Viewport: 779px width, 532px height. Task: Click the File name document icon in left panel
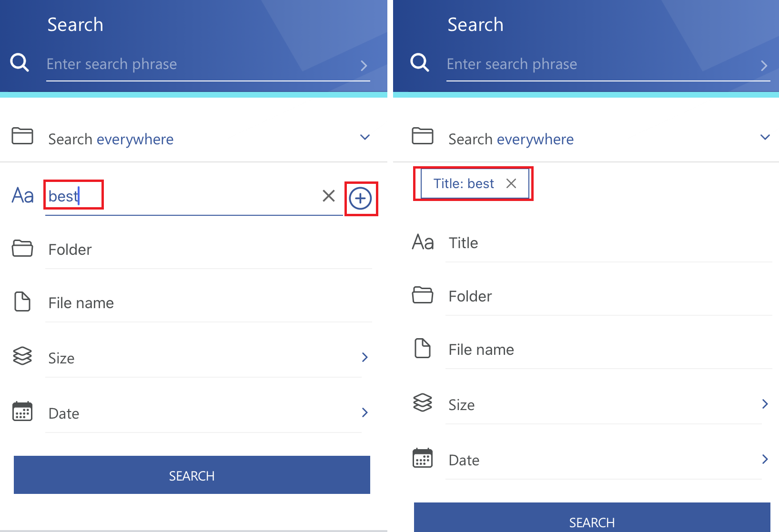point(22,302)
